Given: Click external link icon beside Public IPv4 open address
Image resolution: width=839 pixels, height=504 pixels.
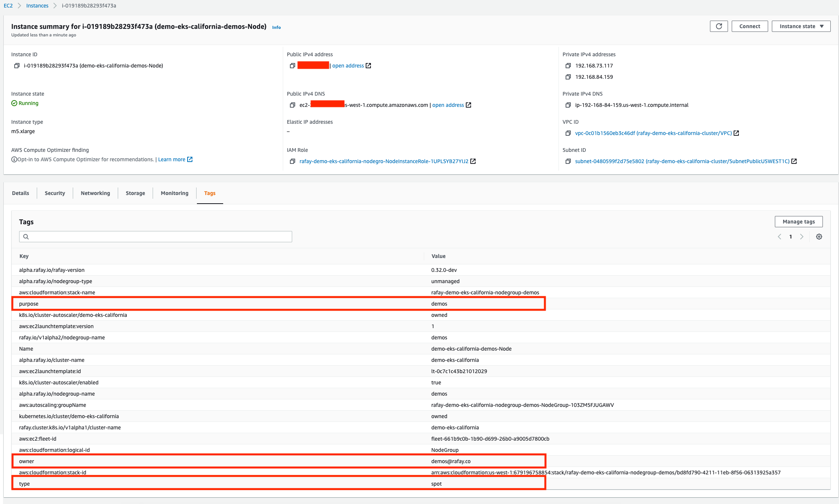Looking at the screenshot, I should (368, 66).
